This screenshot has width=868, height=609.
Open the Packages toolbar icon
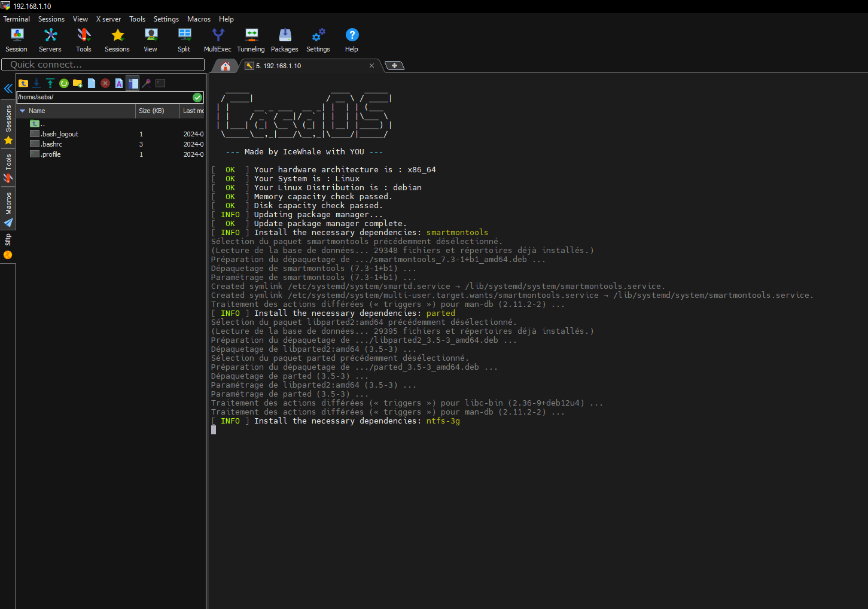click(285, 40)
